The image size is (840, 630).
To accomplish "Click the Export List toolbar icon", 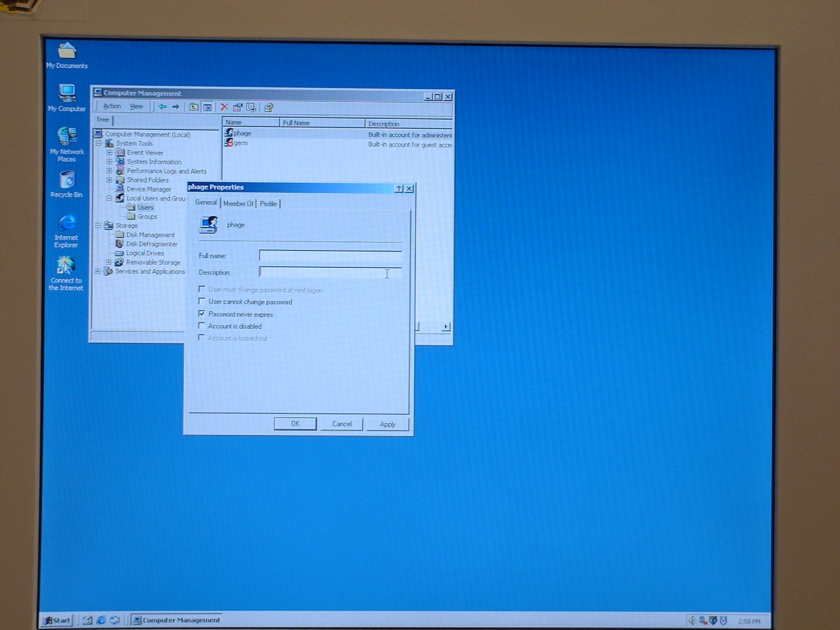I will tap(251, 108).
